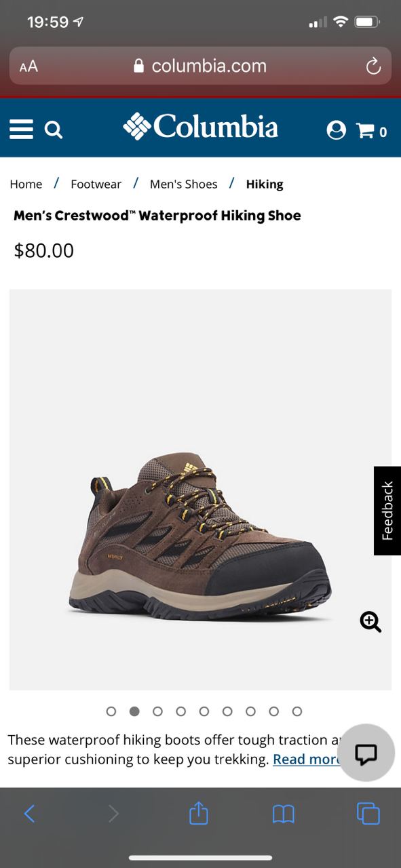401x868 pixels.
Task: Select the first image carousel dot
Action: point(111,711)
